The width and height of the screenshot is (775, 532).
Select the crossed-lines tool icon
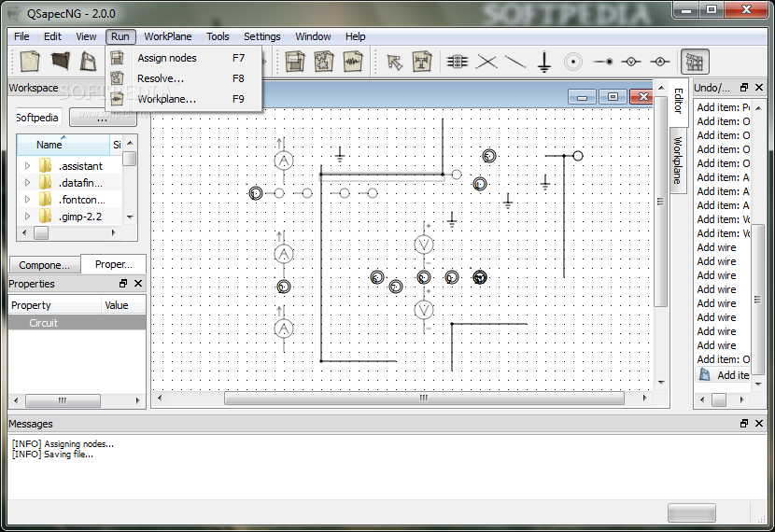pos(486,62)
